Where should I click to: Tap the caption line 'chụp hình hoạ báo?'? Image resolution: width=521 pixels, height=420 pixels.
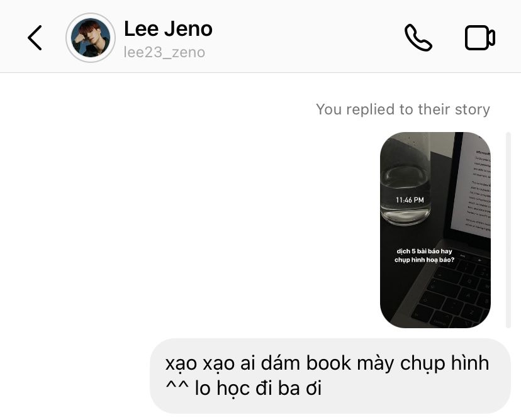[424, 260]
